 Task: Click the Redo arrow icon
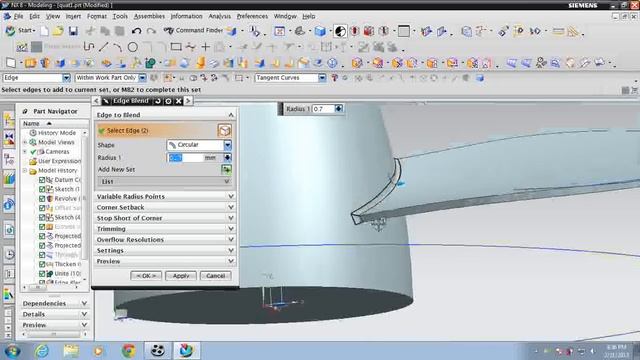(151, 31)
